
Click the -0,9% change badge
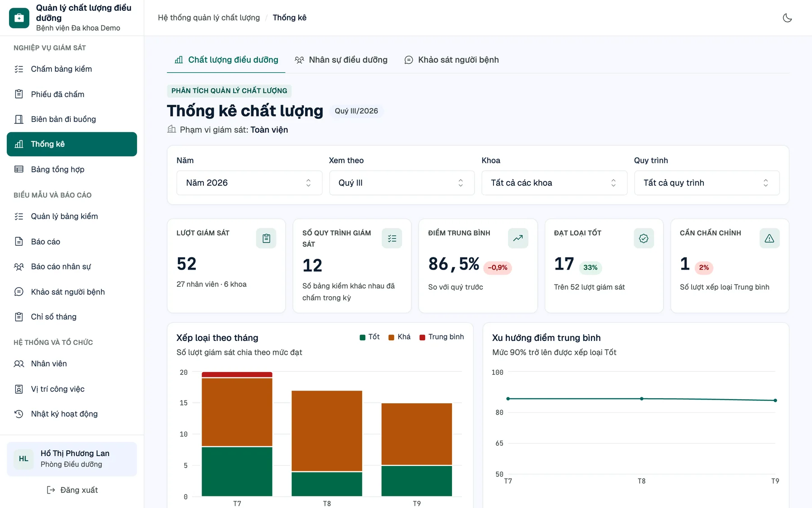(x=498, y=267)
